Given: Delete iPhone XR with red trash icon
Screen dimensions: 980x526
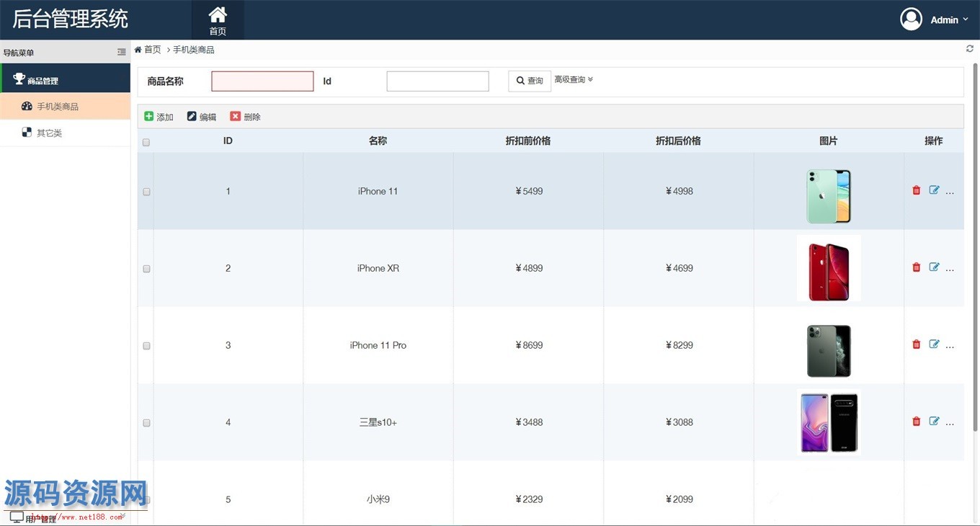Looking at the screenshot, I should (917, 267).
